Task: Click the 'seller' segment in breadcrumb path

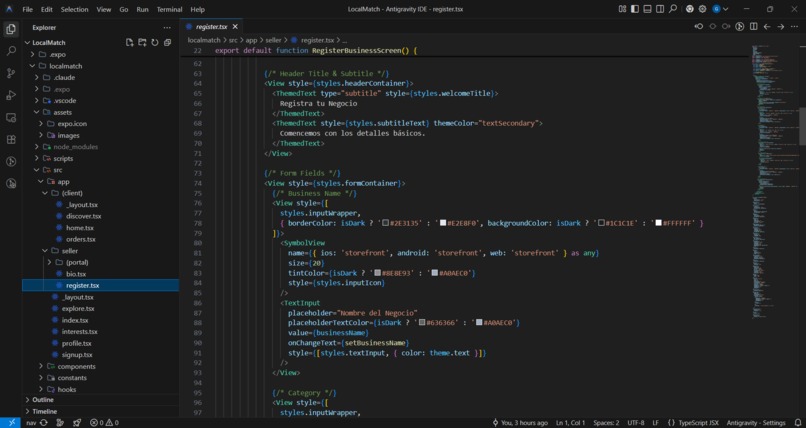Action: pos(273,40)
